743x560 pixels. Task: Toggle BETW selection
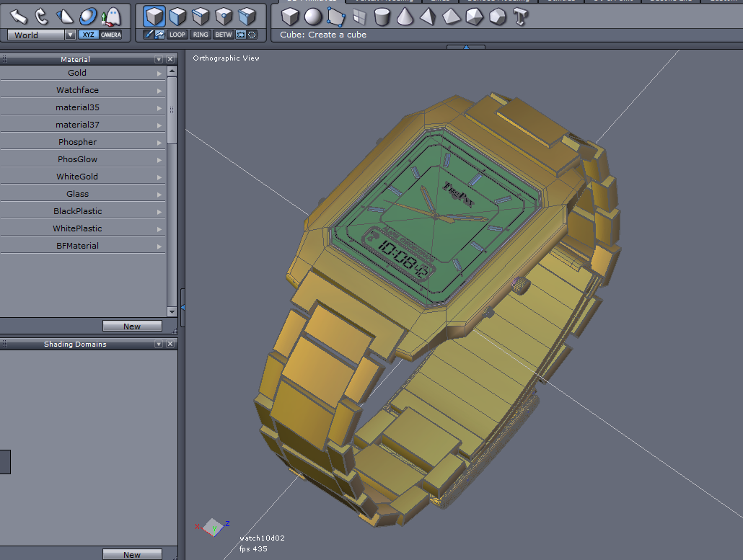[223, 35]
